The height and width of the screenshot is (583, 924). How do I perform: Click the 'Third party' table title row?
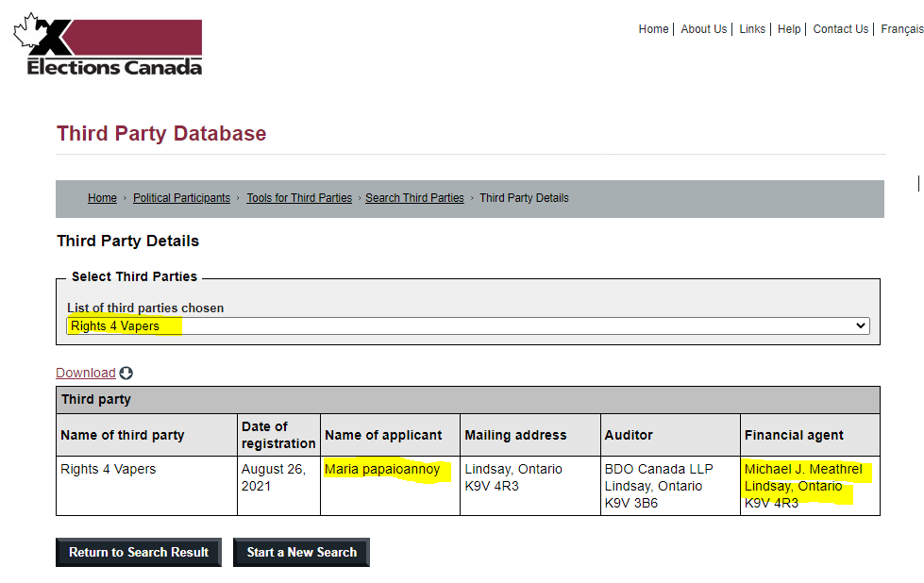pos(468,400)
